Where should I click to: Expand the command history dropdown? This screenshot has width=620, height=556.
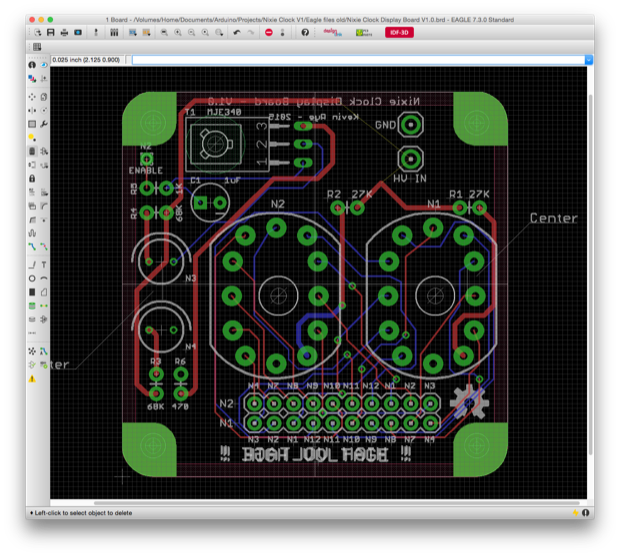(589, 60)
